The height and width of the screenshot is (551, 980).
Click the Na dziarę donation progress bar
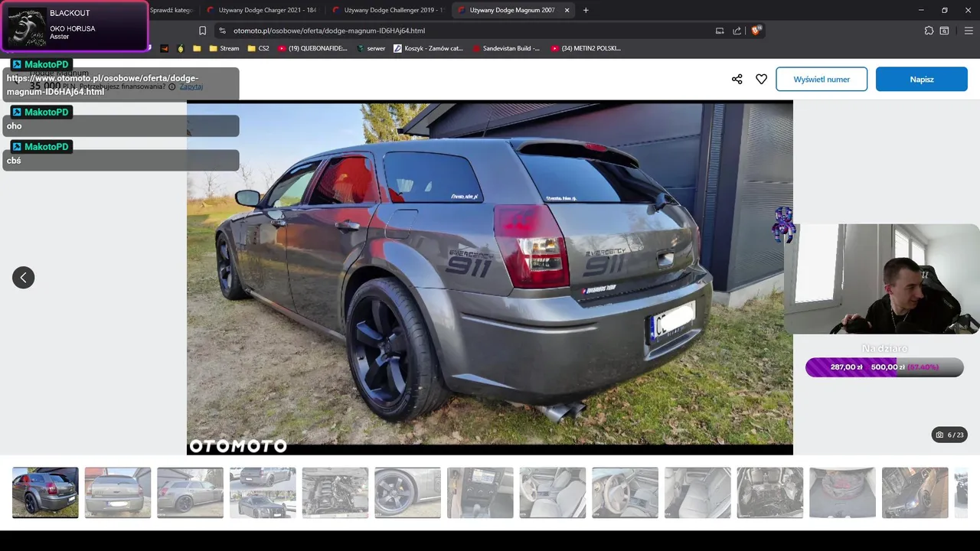click(x=884, y=367)
